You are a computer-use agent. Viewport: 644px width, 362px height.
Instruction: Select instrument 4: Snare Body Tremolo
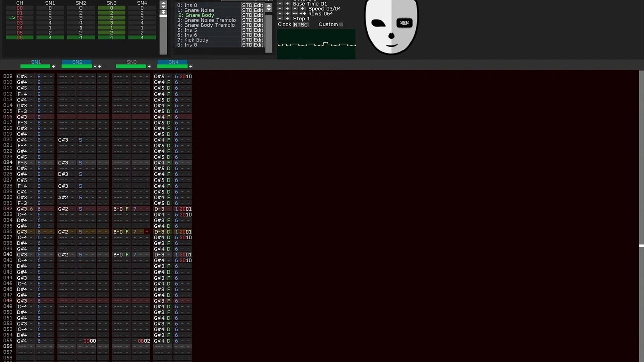[x=207, y=25]
